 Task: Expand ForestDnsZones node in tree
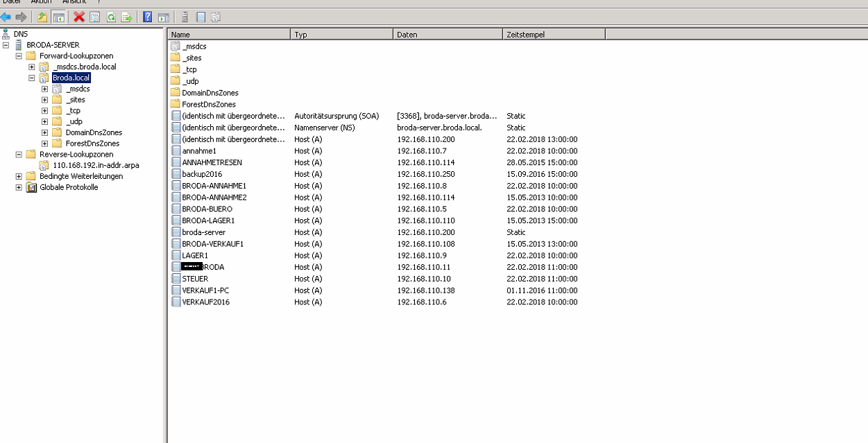coord(45,144)
